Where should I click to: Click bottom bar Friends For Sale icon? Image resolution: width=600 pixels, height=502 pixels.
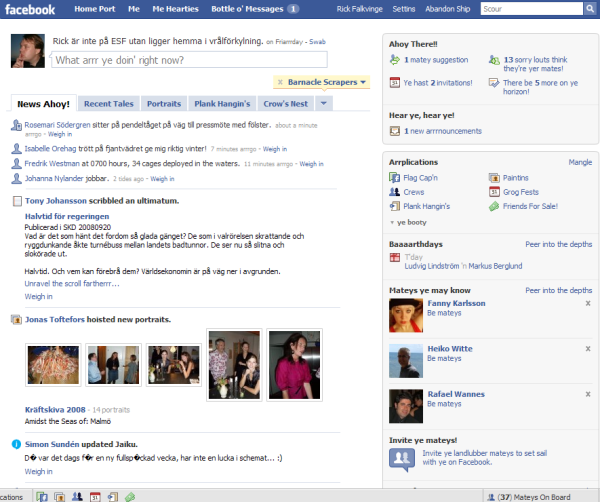click(130, 497)
